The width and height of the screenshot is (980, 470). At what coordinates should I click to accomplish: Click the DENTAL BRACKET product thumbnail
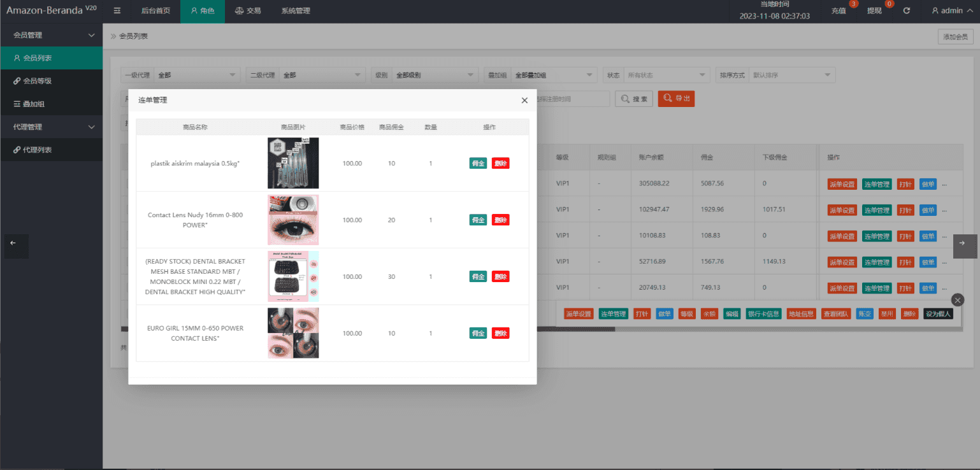[x=293, y=276]
